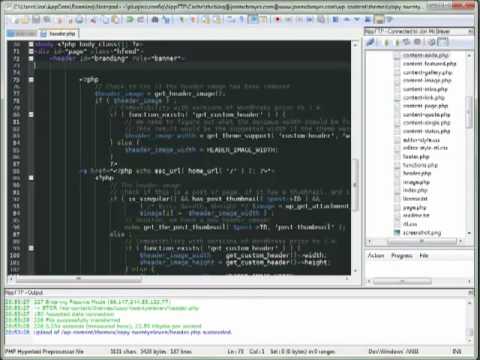The image size is (480, 360).
Task: Click FTP file tree vertical scrollbar thumb
Action: (x=469, y=112)
